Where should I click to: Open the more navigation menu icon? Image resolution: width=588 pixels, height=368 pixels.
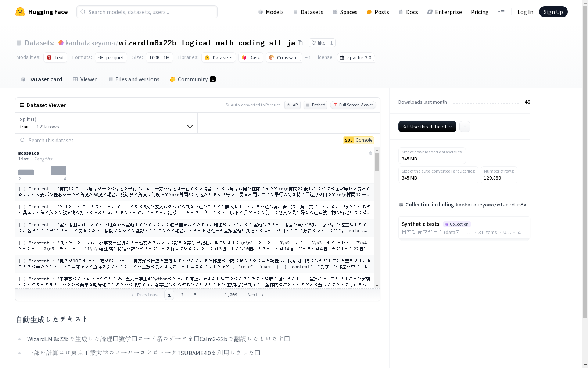point(501,12)
